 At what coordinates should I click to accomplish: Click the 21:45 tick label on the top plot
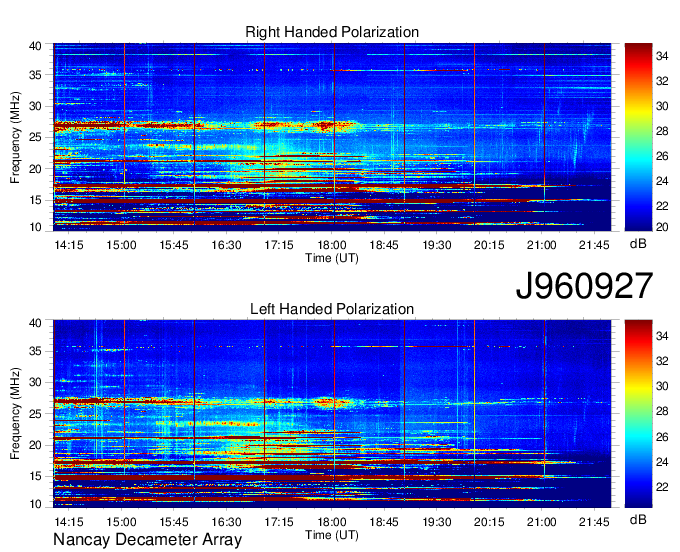pos(594,245)
